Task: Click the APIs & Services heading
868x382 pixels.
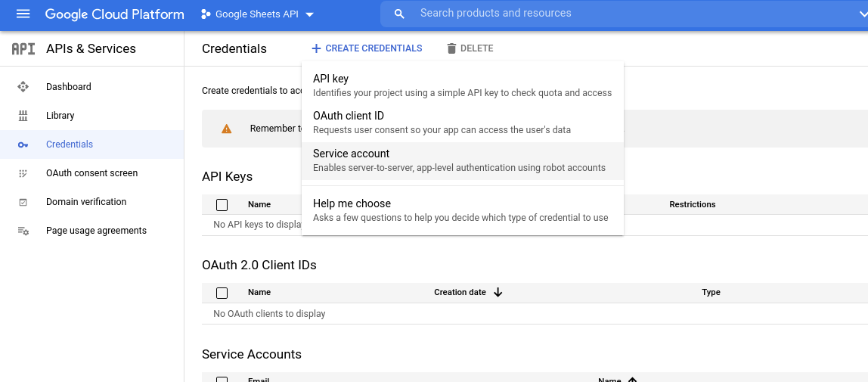Action: click(91, 48)
